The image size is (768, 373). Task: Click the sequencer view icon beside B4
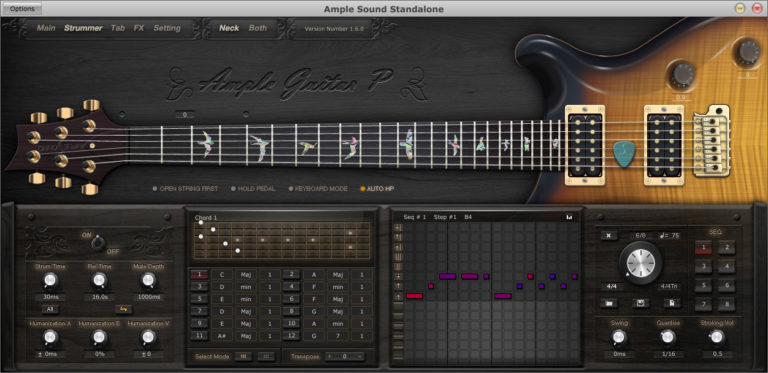click(570, 217)
